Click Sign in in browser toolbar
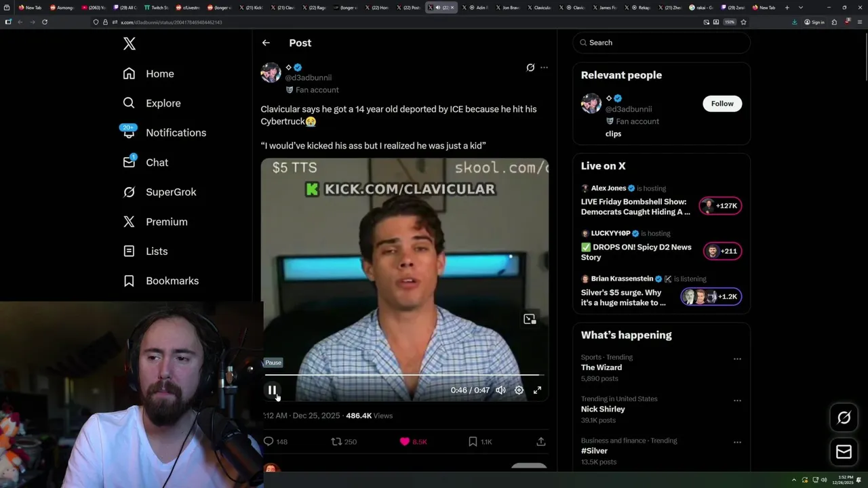This screenshot has width=868, height=488. 814,22
